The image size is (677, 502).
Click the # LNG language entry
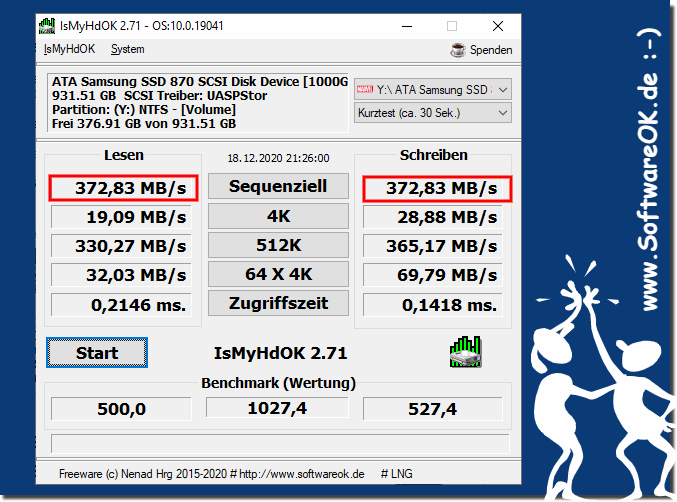pyautogui.click(x=396, y=474)
